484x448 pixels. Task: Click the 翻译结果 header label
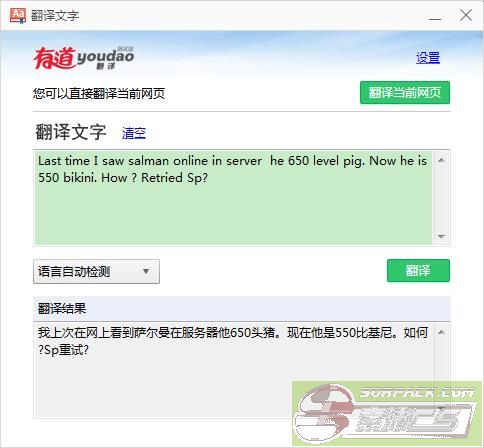tap(62, 308)
